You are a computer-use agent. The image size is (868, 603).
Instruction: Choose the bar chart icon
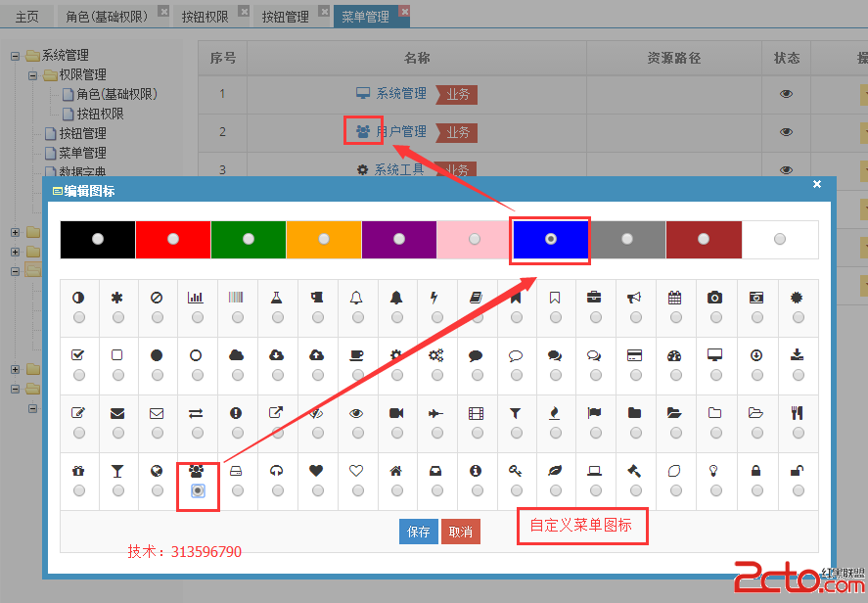(x=196, y=298)
